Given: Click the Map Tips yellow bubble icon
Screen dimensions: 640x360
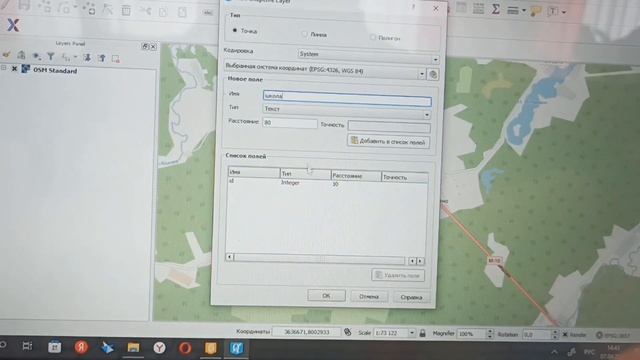Looking at the screenshot, I should click(536, 11).
